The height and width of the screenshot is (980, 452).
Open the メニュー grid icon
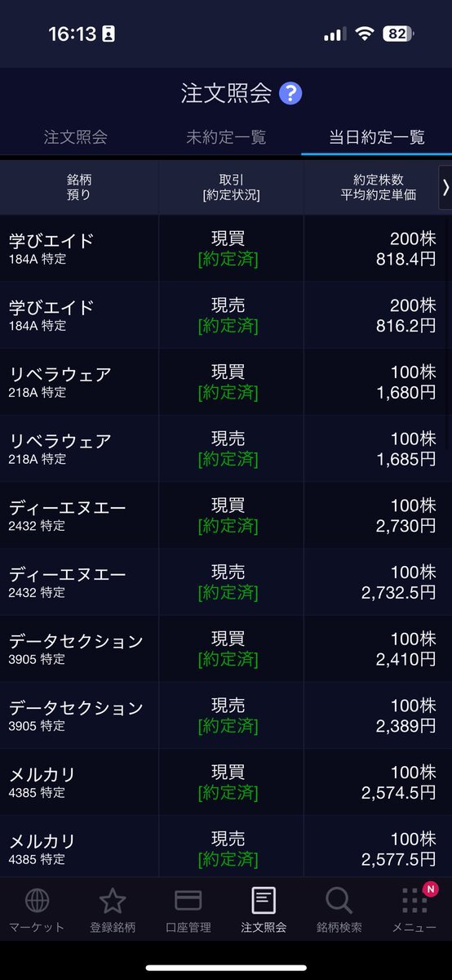(x=414, y=901)
